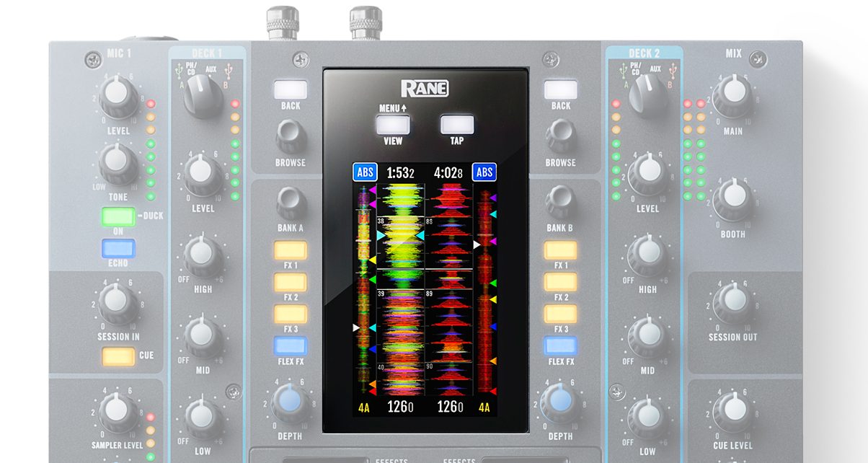The height and width of the screenshot is (463, 868).
Task: Select the SESSION IN knob
Action: (118, 302)
